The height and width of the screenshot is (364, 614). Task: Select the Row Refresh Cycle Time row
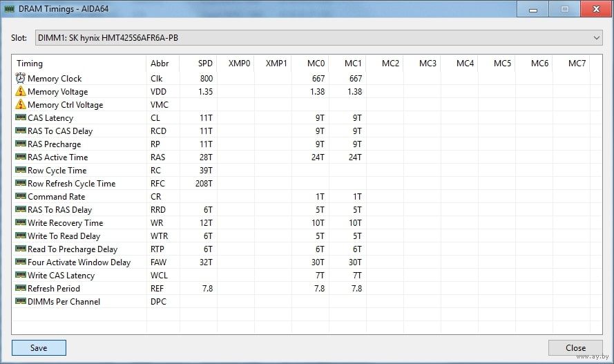pos(71,184)
